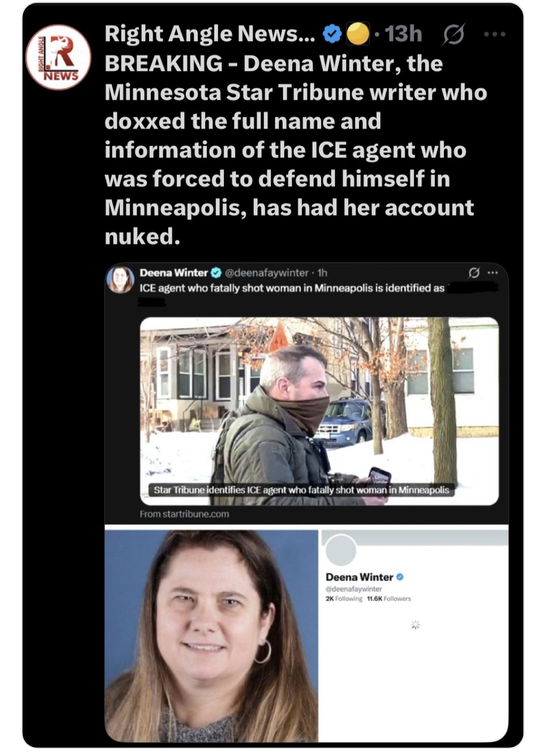
Task: Click the blue verified badge on Right Angle News
Action: pos(332,34)
